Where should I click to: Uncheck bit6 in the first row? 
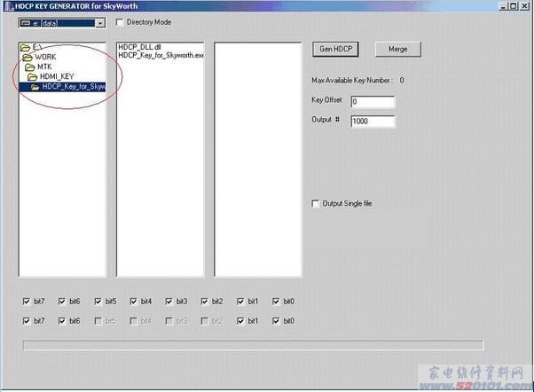(x=62, y=302)
